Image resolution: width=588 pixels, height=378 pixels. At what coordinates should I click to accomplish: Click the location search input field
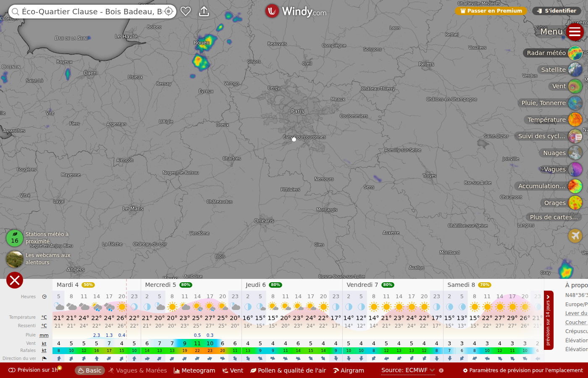[x=92, y=11]
